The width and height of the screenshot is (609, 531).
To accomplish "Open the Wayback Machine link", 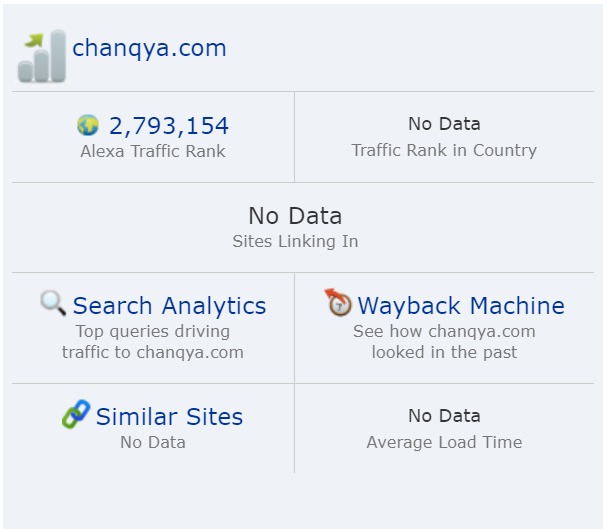I will (x=461, y=306).
